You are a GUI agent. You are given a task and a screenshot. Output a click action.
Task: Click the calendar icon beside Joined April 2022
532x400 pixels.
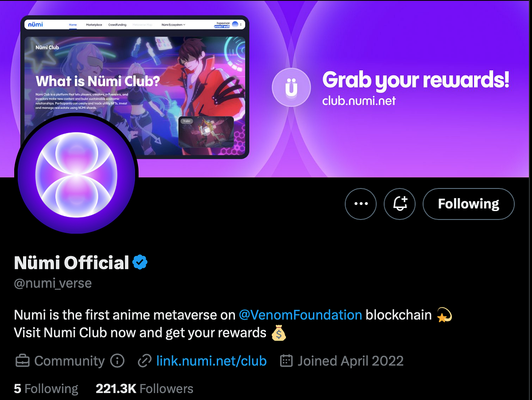(x=286, y=361)
